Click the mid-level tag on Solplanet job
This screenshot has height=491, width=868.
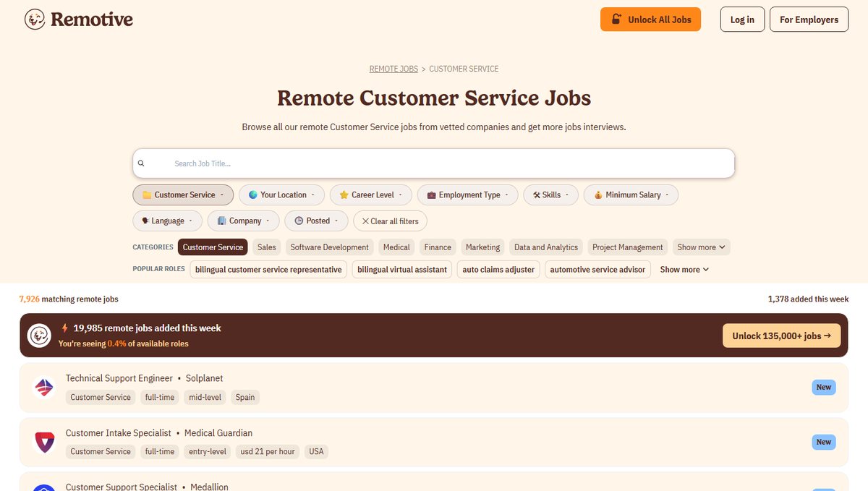[x=205, y=397]
